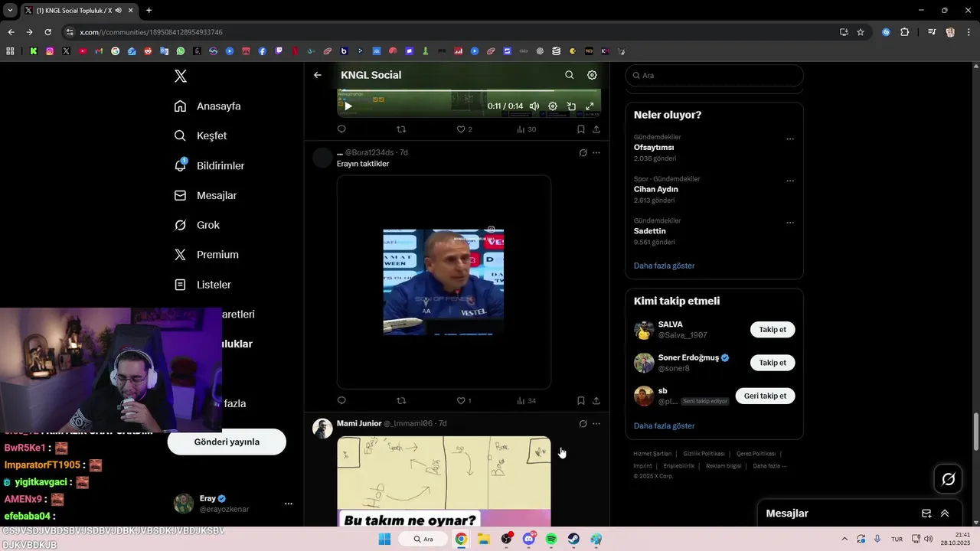Viewport: 980px width, 551px height.
Task: Bookmark this page with the star icon
Action: pos(861,32)
